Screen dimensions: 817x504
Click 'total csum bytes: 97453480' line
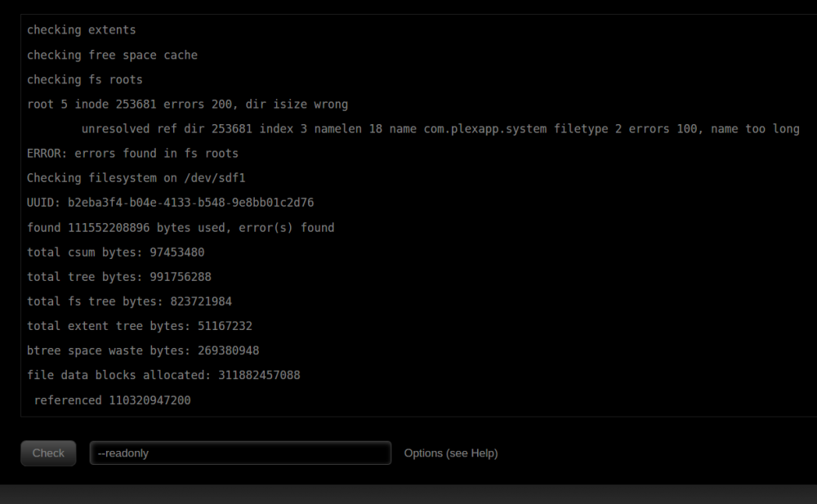pos(116,252)
